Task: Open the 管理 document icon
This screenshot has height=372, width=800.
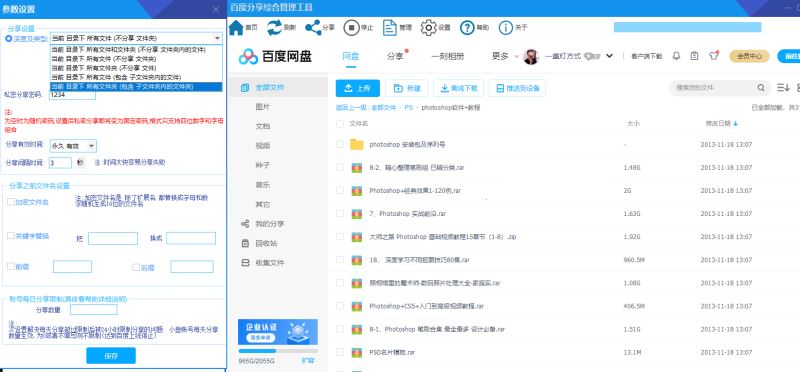Action: click(390, 28)
